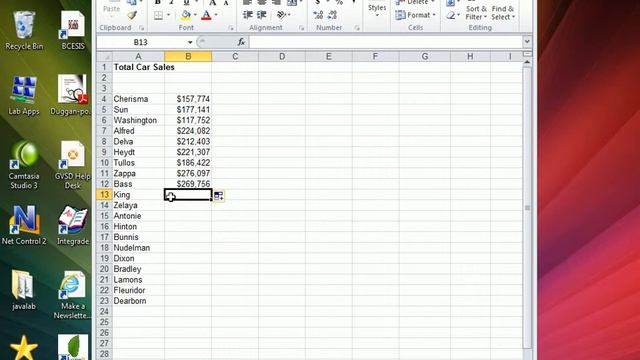Open the Format dropdown in Cells group

point(416,15)
